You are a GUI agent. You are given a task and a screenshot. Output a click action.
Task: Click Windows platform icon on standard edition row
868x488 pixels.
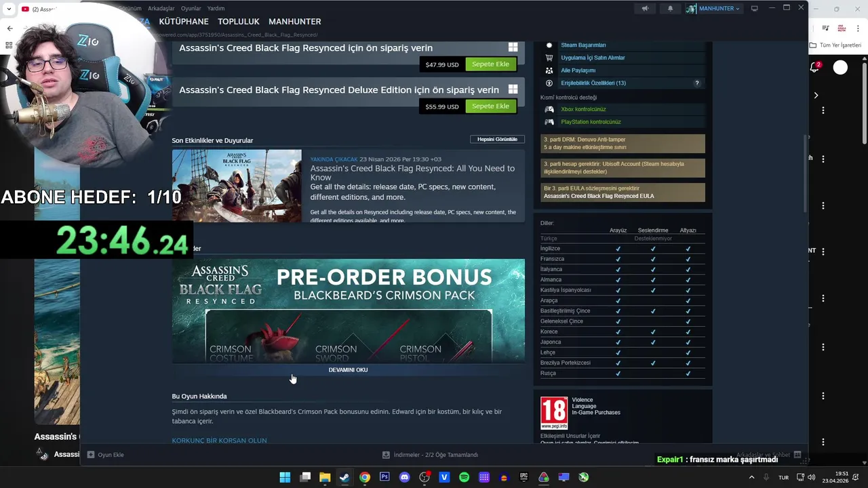coord(513,47)
